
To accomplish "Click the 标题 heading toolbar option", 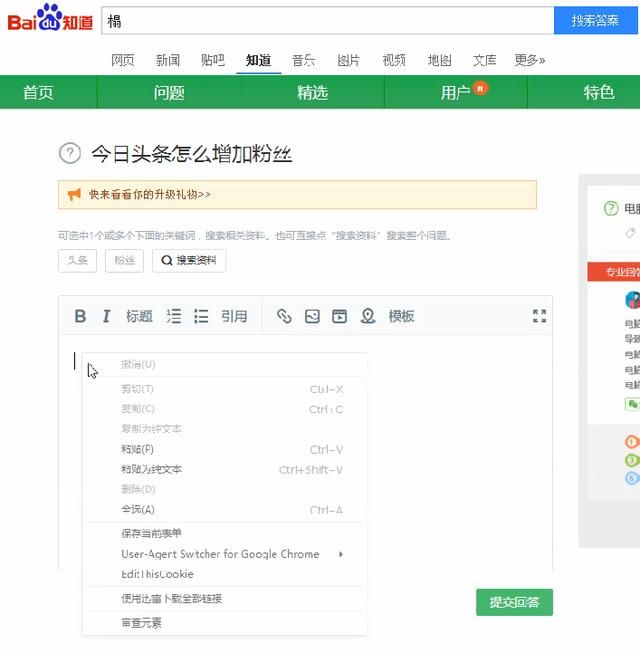I will pyautogui.click(x=139, y=316).
